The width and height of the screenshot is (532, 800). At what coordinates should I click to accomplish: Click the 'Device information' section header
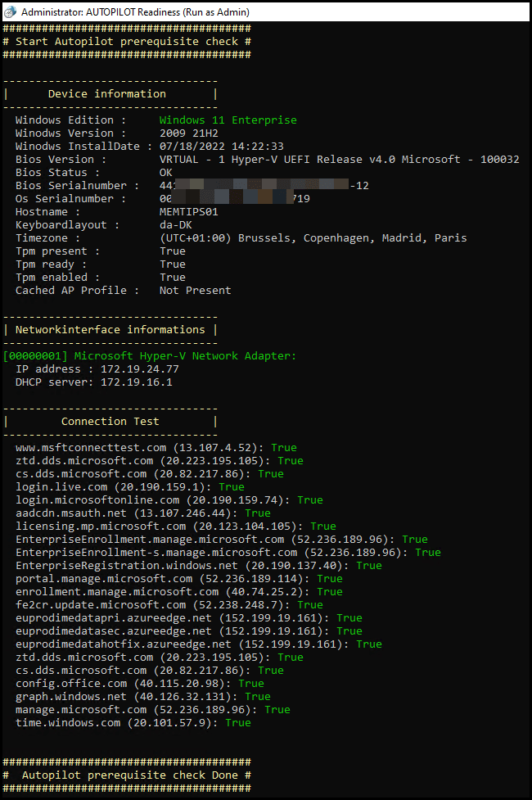[106, 94]
